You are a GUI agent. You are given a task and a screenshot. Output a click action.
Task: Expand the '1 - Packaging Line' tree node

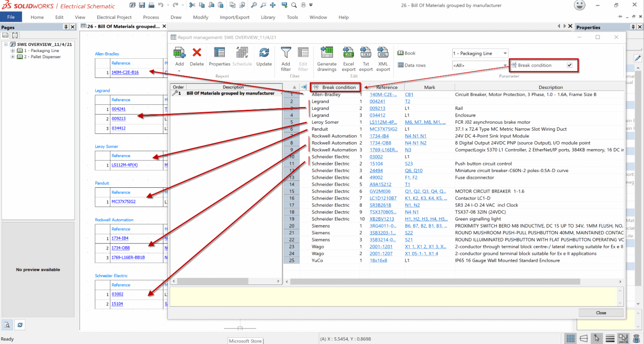pos(13,50)
